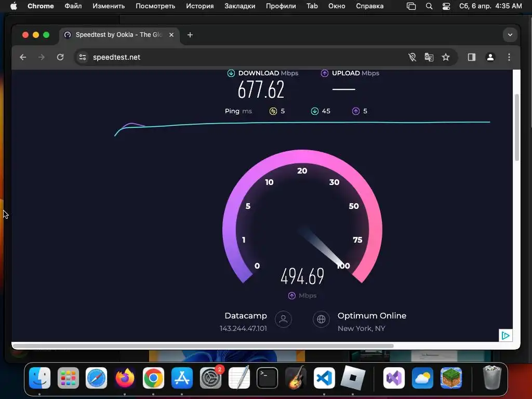
Task: Click the Optimum Online server link
Action: [x=372, y=316]
